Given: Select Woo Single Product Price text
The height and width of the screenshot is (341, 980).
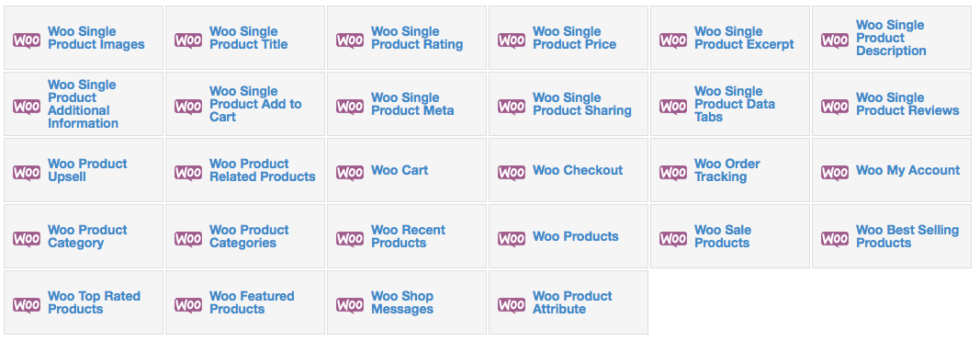Looking at the screenshot, I should (x=574, y=39).
